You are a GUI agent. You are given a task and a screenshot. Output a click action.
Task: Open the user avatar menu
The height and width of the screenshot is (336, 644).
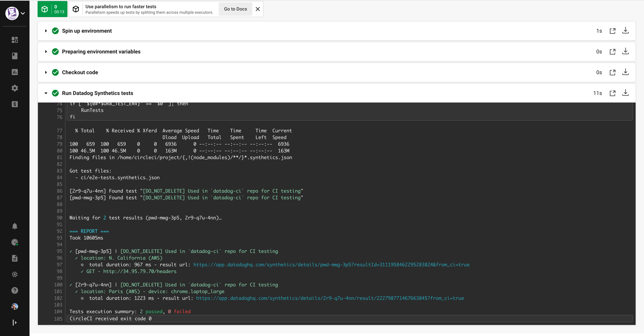point(15,307)
